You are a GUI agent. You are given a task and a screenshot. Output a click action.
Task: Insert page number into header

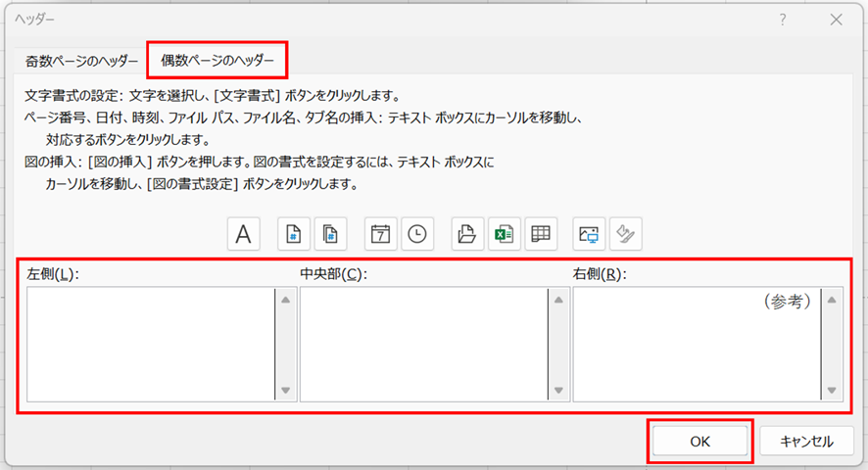293,234
